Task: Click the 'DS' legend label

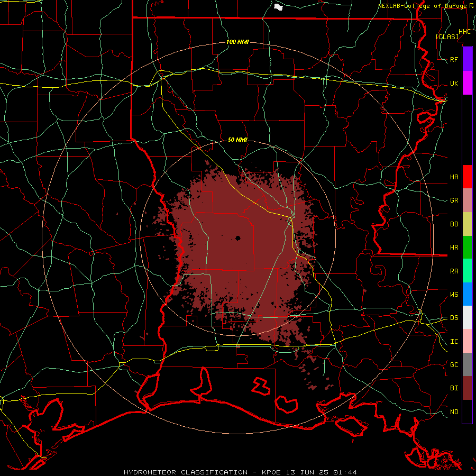Action: coord(454,318)
